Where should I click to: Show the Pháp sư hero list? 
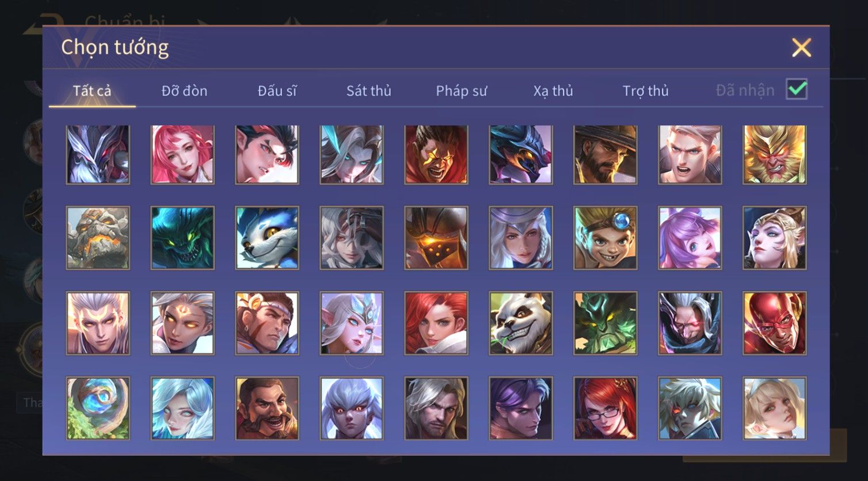(x=461, y=91)
